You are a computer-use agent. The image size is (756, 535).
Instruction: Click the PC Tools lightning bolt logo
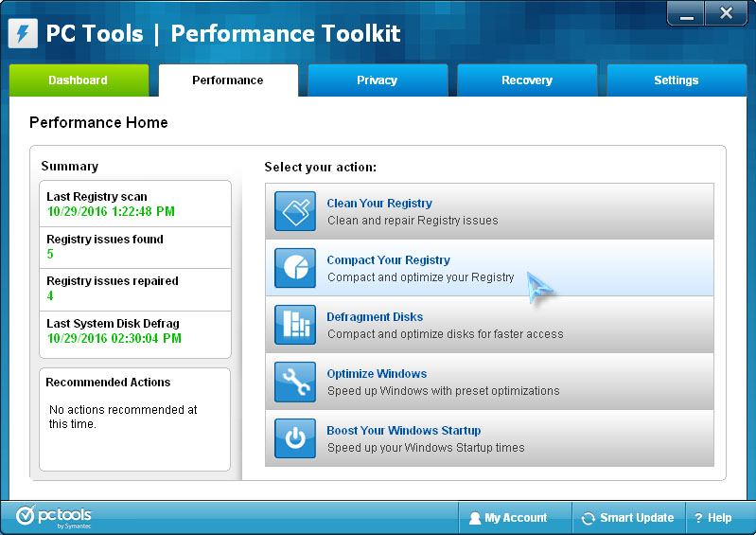pyautogui.click(x=23, y=33)
